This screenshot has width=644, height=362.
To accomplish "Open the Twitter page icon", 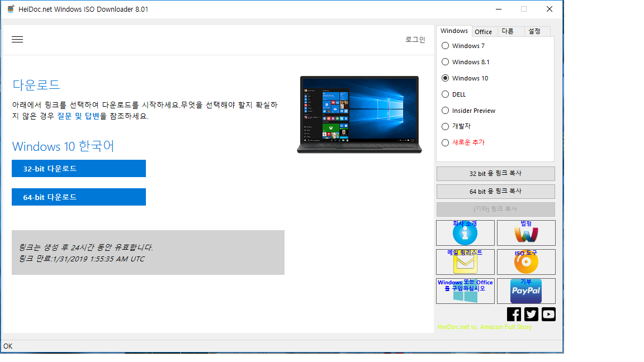I will 531,315.
